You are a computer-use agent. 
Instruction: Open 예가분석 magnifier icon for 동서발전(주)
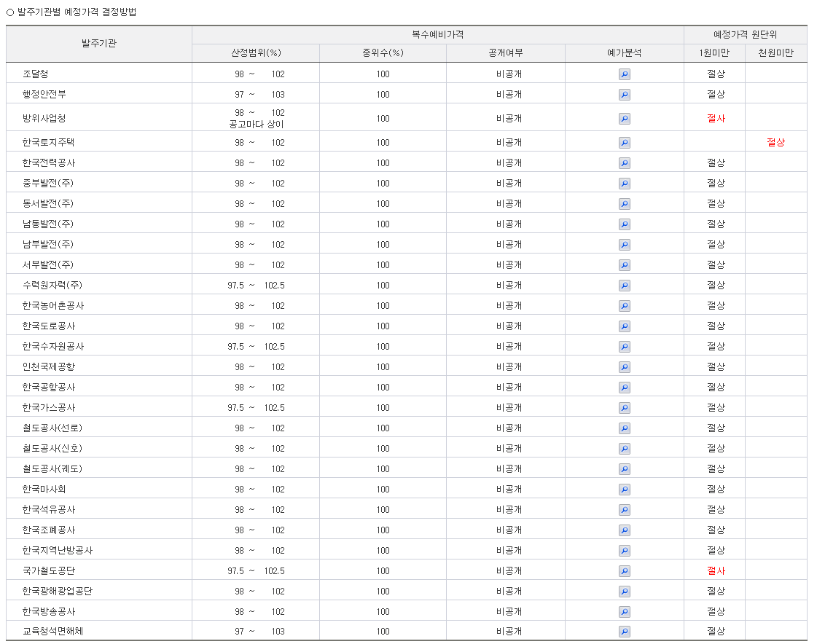(x=624, y=204)
